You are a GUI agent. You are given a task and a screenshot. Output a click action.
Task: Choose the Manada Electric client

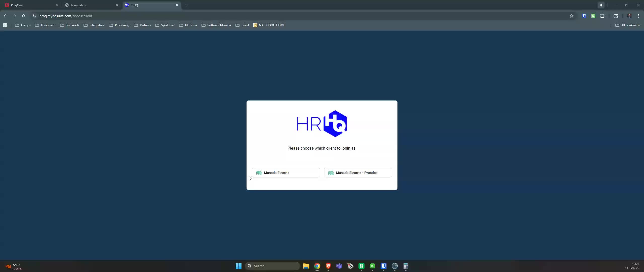pos(286,173)
